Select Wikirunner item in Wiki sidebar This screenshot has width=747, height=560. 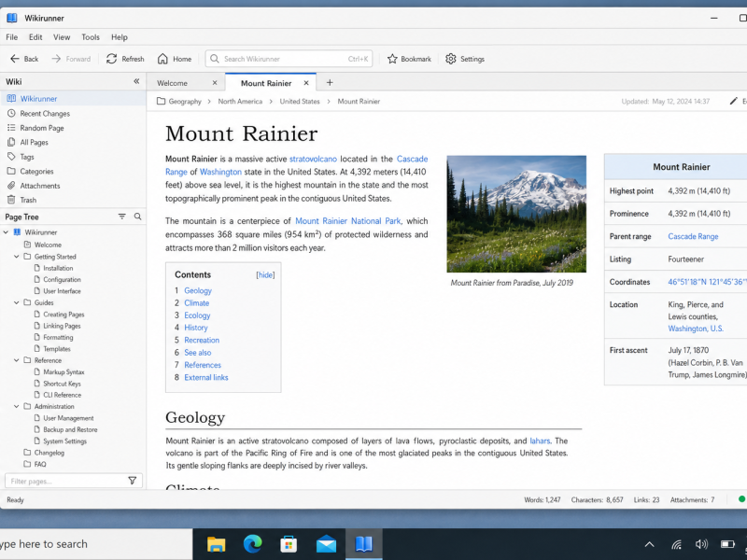click(x=73, y=99)
